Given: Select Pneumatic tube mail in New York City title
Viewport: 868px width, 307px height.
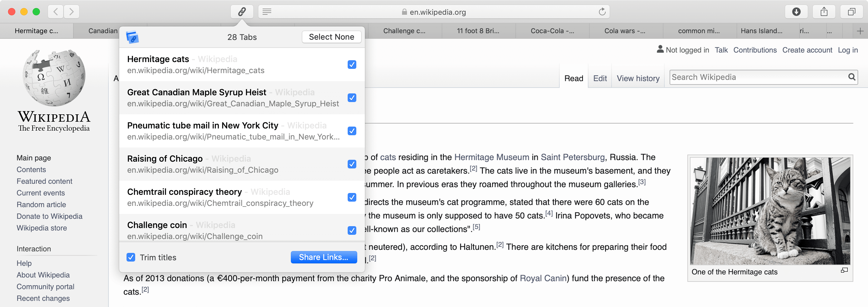Looking at the screenshot, I should (202, 125).
